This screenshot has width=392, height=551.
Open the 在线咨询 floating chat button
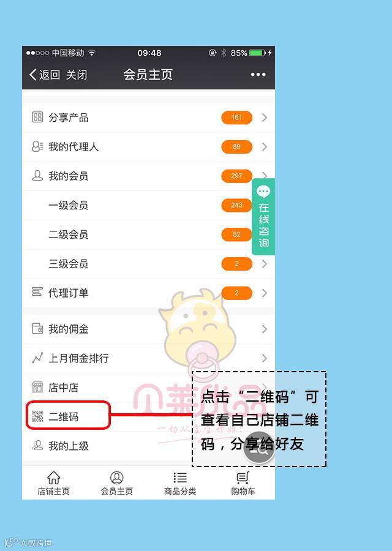(x=263, y=217)
